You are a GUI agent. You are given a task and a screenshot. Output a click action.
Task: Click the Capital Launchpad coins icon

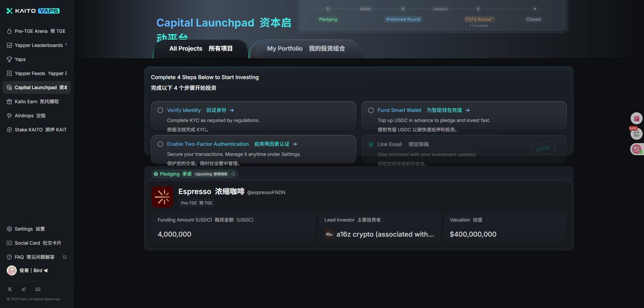(x=10, y=87)
